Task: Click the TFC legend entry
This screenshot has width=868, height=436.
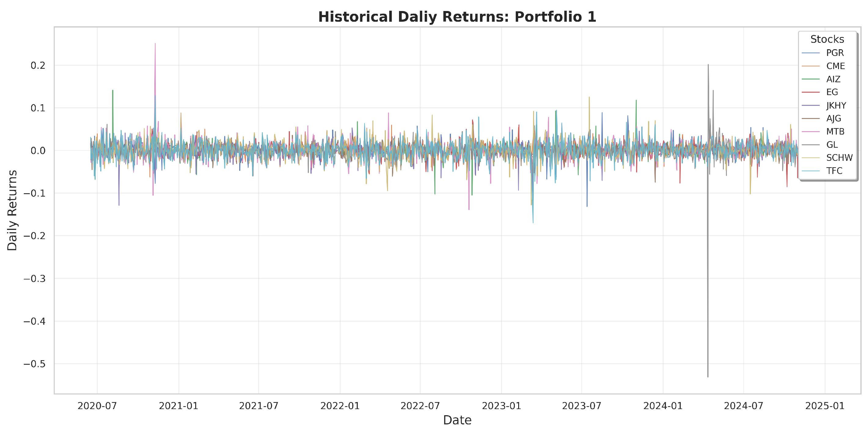Action: [834, 171]
